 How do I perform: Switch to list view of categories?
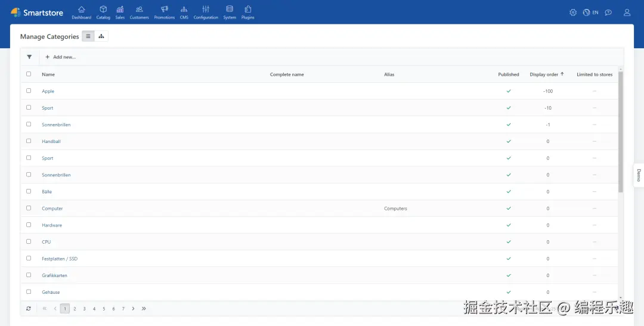[88, 36]
